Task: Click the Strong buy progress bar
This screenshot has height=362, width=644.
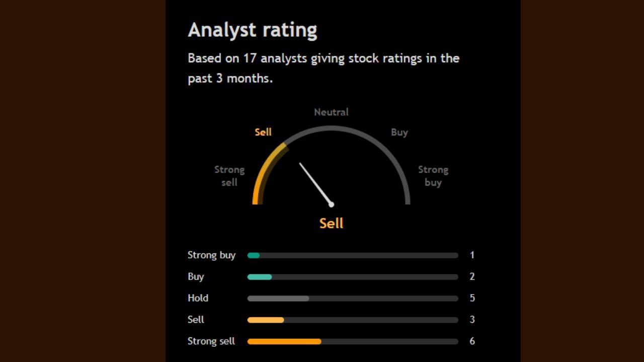Action: pos(353,255)
